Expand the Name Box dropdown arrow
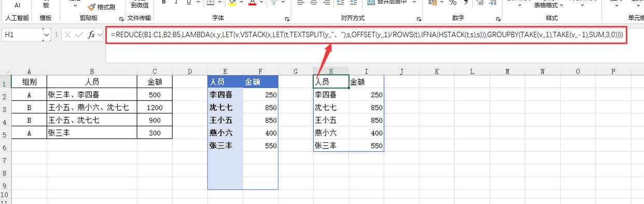The image size is (644, 204). pyautogui.click(x=47, y=35)
